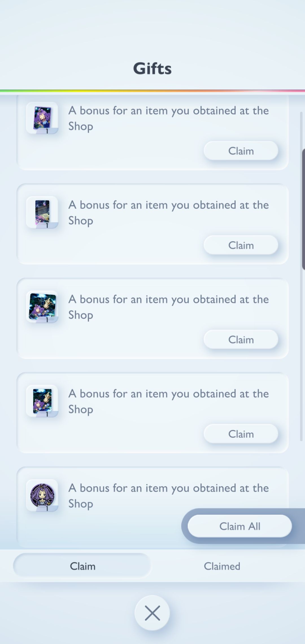Viewport: 305px width, 644px height.
Task: Tap the wide Acerola and Mimikyu backdrop icon
Action: point(42,306)
